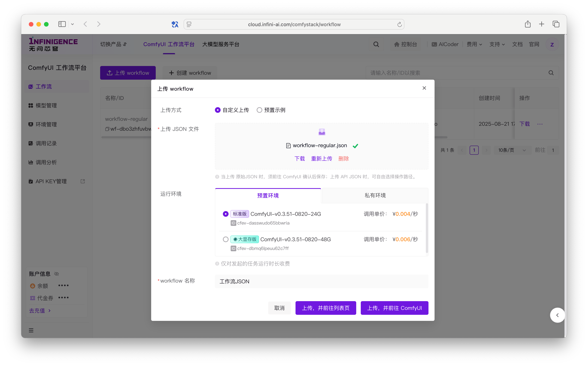588x366 pixels.
Task: Click the 上传 workflow button behind the dialog
Action: (128, 73)
